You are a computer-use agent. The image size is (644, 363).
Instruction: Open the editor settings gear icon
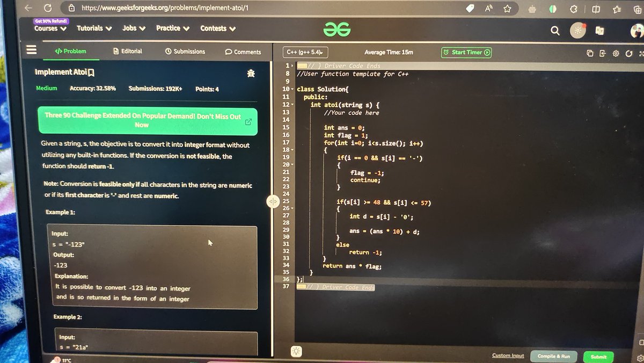coord(616,53)
